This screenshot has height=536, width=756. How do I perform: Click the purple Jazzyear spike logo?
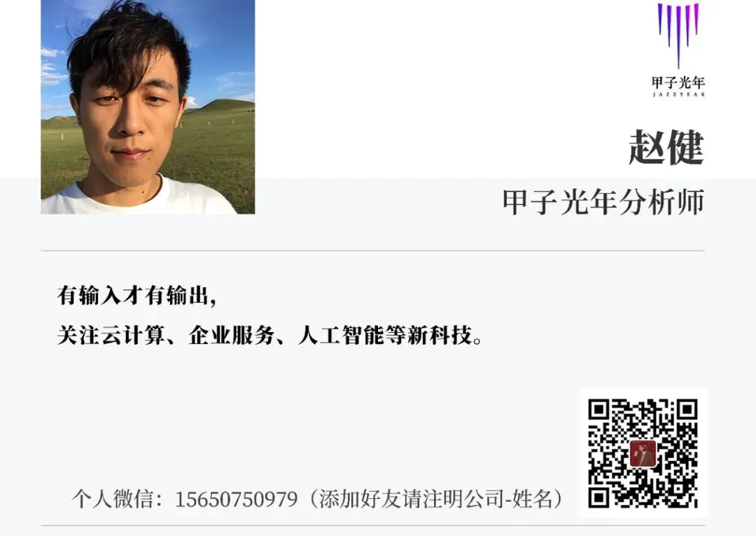pos(678,35)
